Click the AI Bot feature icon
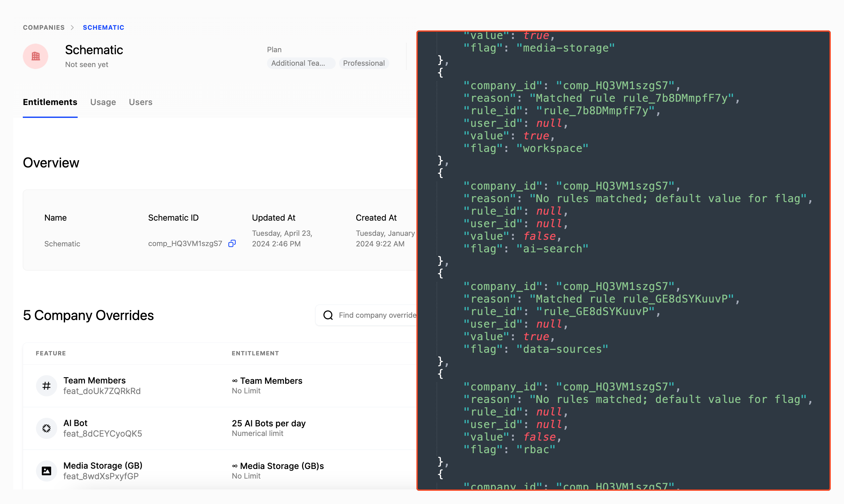The image size is (844, 504). (x=46, y=428)
